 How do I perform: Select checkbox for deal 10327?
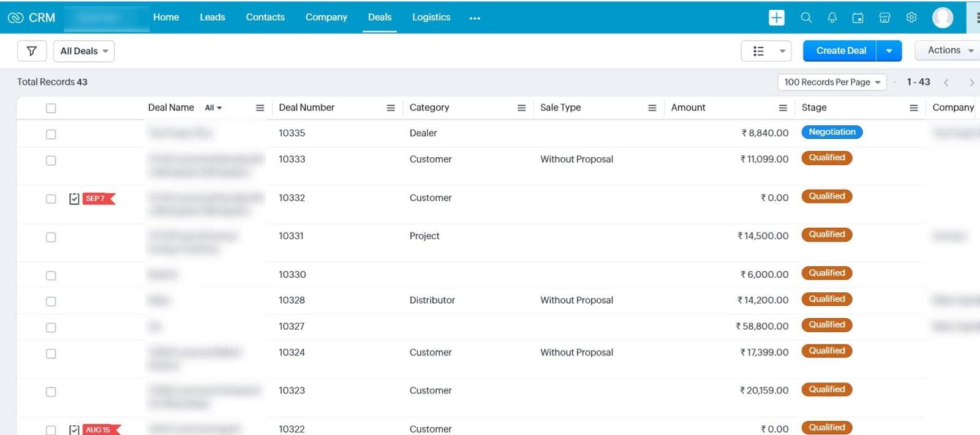pos(51,328)
